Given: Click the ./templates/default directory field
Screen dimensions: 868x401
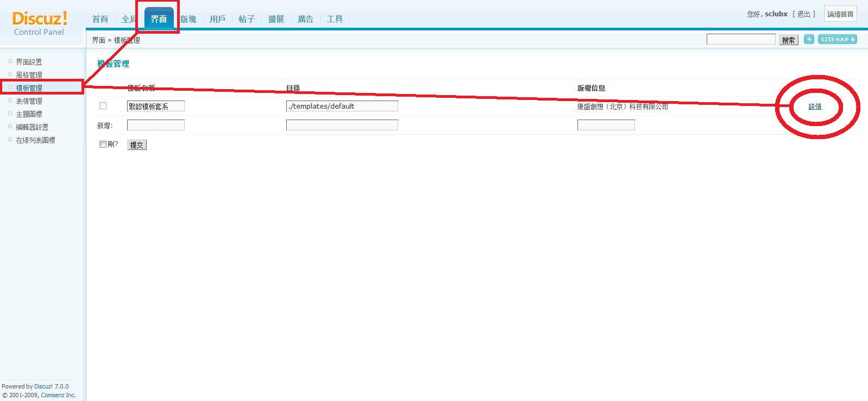Looking at the screenshot, I should [342, 106].
